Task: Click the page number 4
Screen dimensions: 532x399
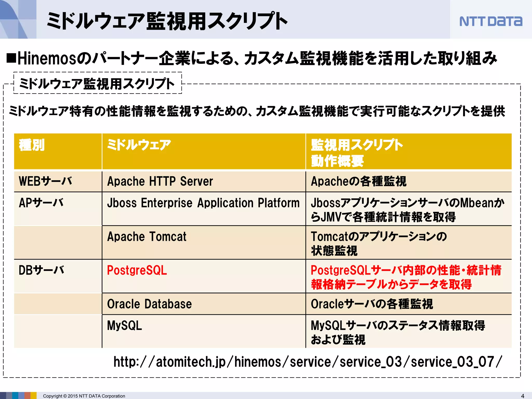Action: (x=523, y=396)
